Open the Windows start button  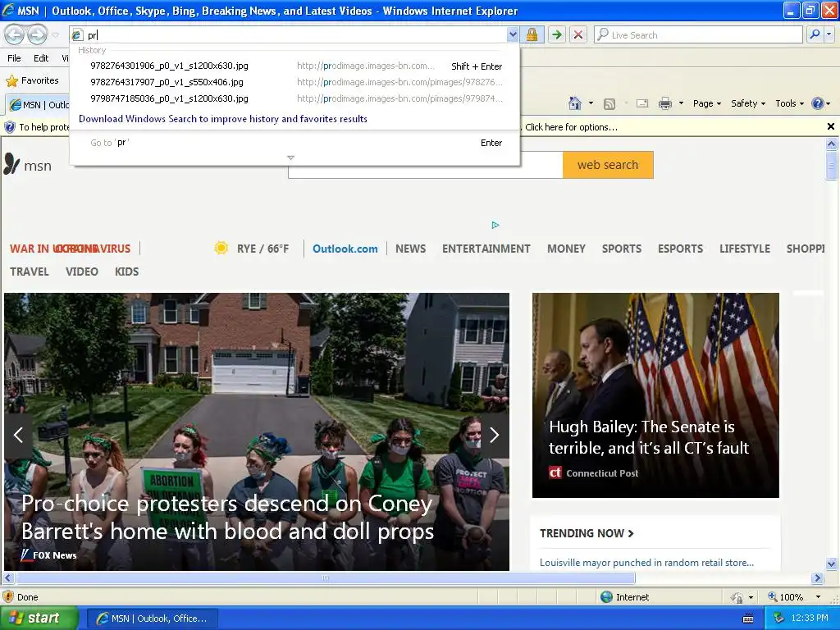39,619
